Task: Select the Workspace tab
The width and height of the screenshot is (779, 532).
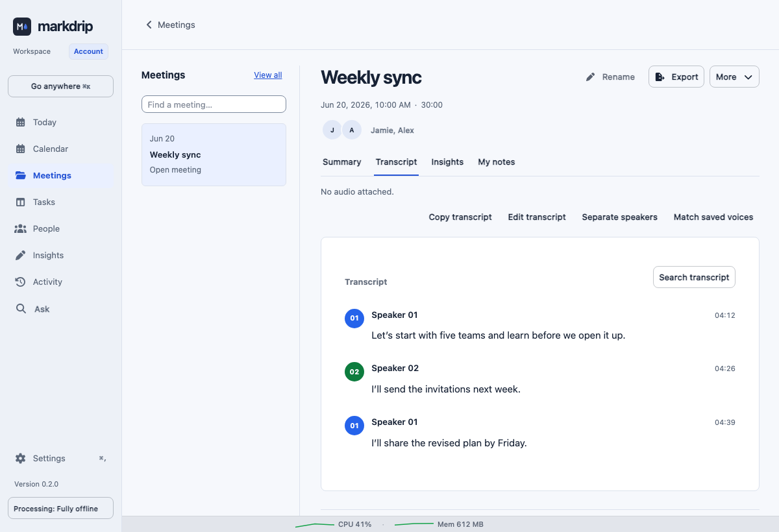Action: (x=32, y=51)
